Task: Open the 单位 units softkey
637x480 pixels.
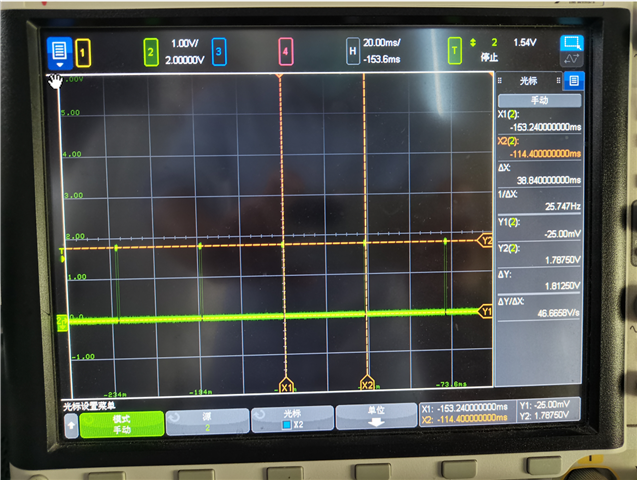Action: tap(376, 416)
